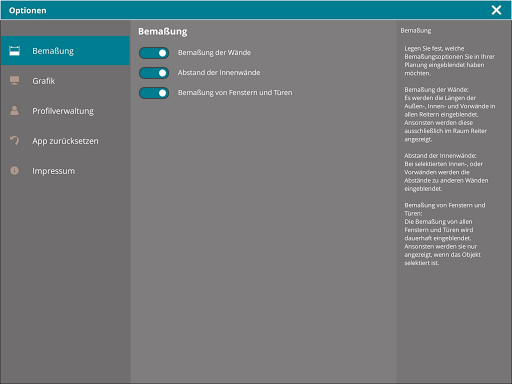Screen dimensions: 512x384
Task: Select the Profilverwaltung menu entry
Action: pyautogui.click(x=65, y=111)
